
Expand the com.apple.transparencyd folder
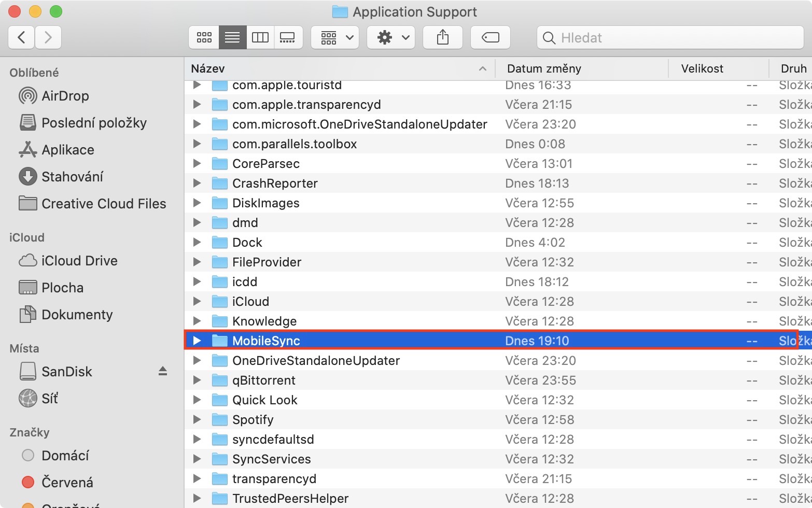tap(197, 104)
